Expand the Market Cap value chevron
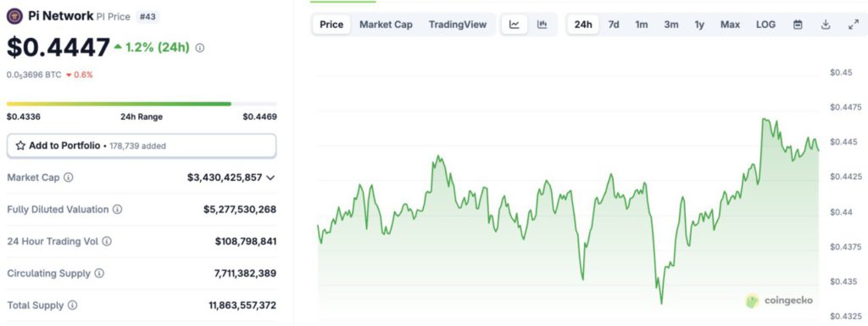 (270, 177)
